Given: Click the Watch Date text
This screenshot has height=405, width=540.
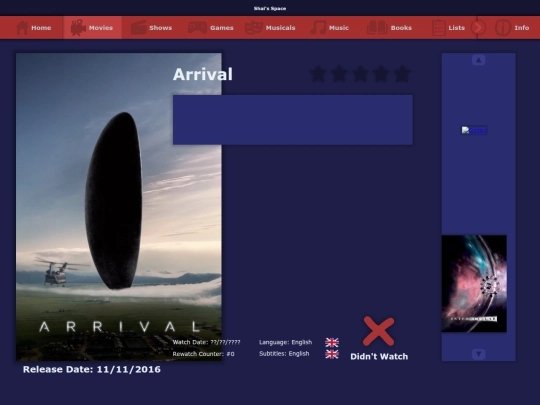Looking at the screenshot, I should [x=206, y=342].
